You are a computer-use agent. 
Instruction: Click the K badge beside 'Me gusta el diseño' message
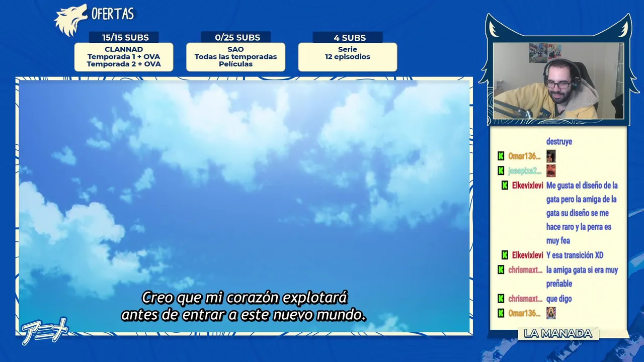[x=505, y=186]
